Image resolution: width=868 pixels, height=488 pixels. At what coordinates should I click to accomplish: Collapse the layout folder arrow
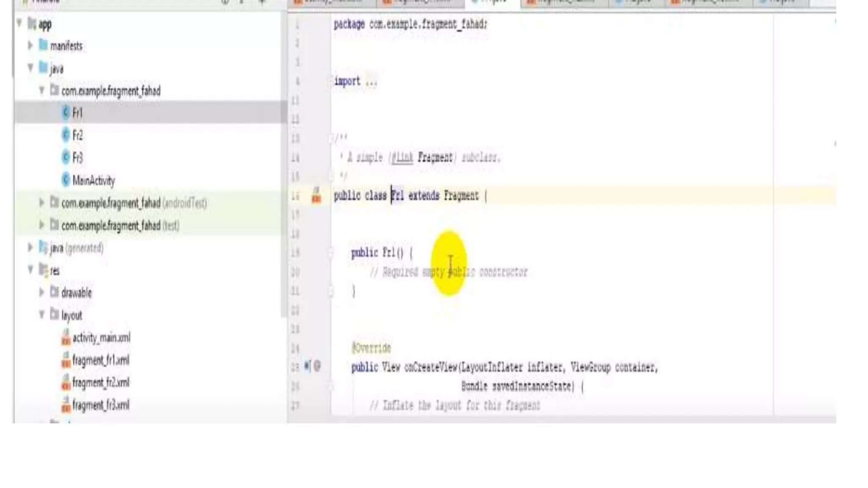point(42,315)
